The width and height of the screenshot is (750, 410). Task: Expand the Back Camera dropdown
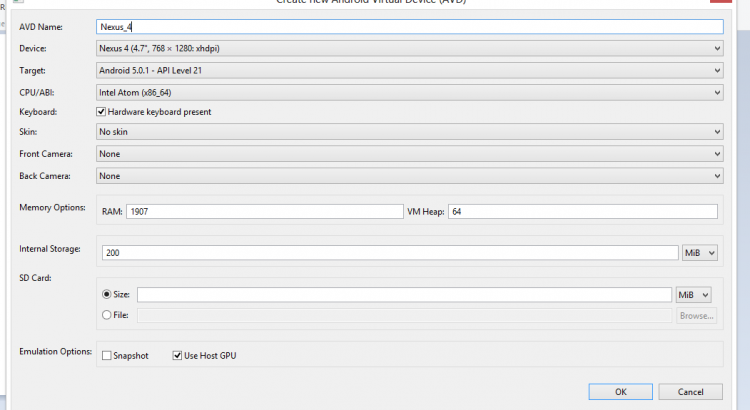(409, 176)
